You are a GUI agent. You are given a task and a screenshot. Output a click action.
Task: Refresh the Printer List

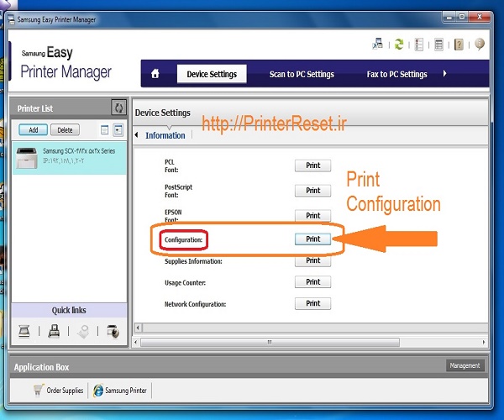(x=119, y=108)
